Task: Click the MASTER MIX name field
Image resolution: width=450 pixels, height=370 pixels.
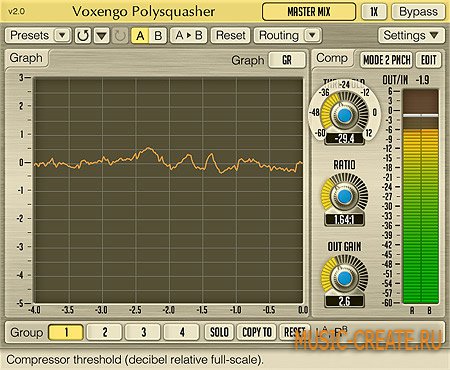Action: (x=309, y=12)
